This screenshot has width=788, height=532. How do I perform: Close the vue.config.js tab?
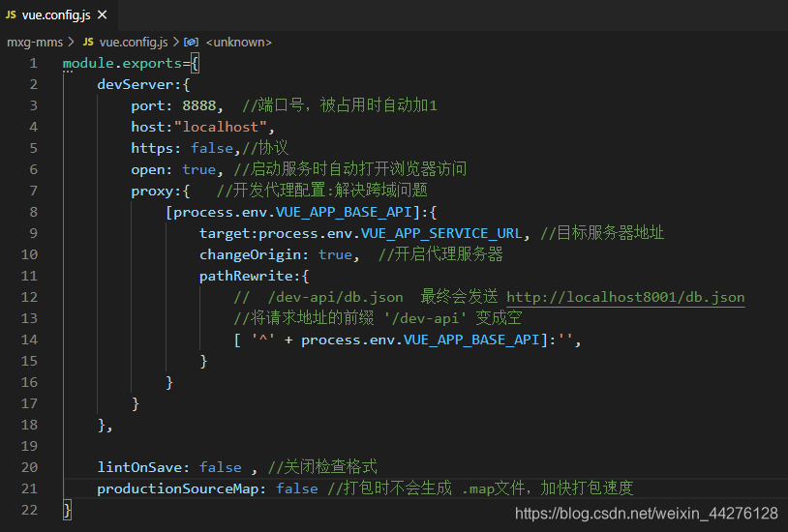pyautogui.click(x=103, y=15)
